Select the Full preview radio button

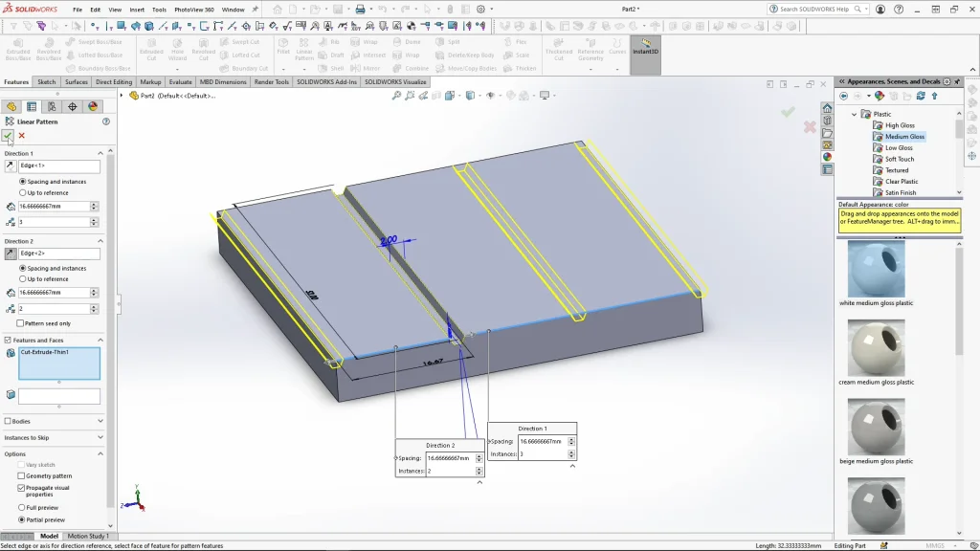pyautogui.click(x=22, y=507)
